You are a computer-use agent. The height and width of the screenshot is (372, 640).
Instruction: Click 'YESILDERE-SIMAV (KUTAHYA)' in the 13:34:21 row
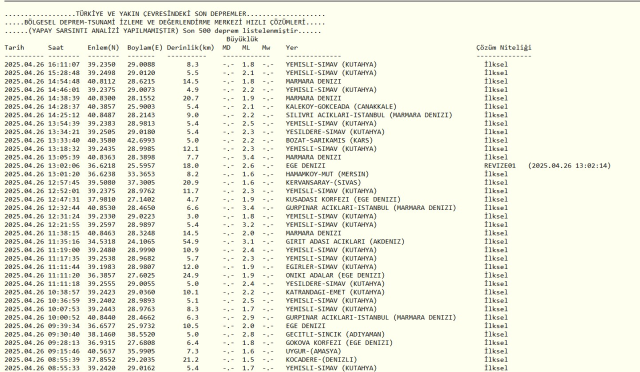(335, 132)
